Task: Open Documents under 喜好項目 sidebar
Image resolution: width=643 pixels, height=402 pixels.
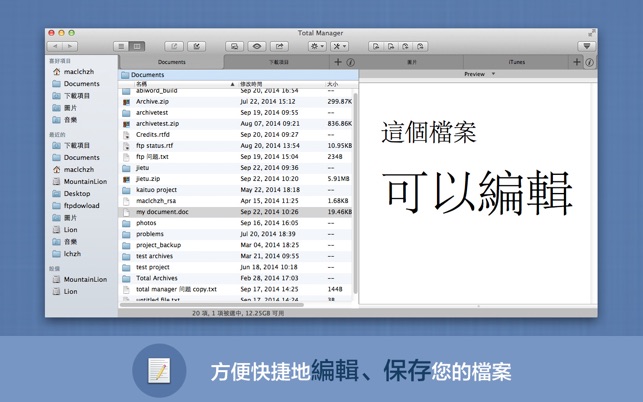Action: pyautogui.click(x=76, y=84)
